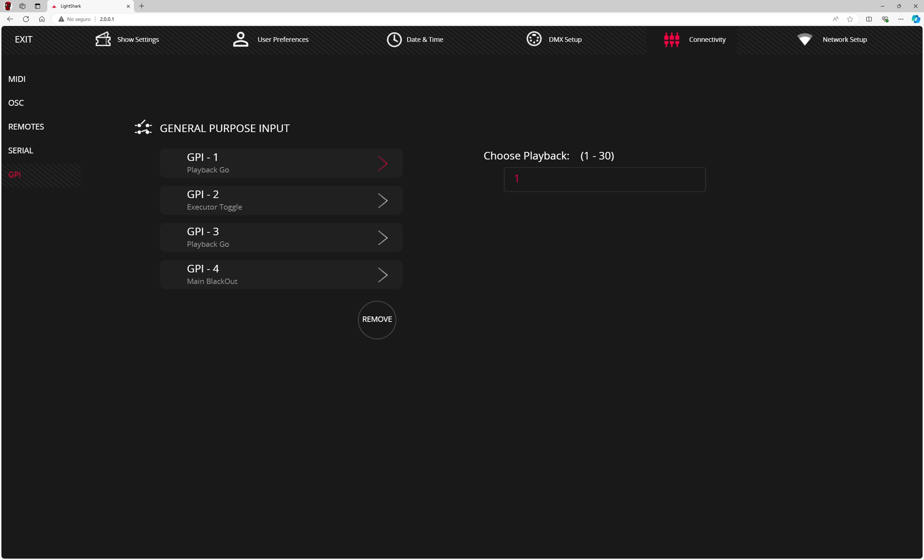Open browser settings ellipsis menu
This screenshot has height=560, width=924.
click(901, 19)
